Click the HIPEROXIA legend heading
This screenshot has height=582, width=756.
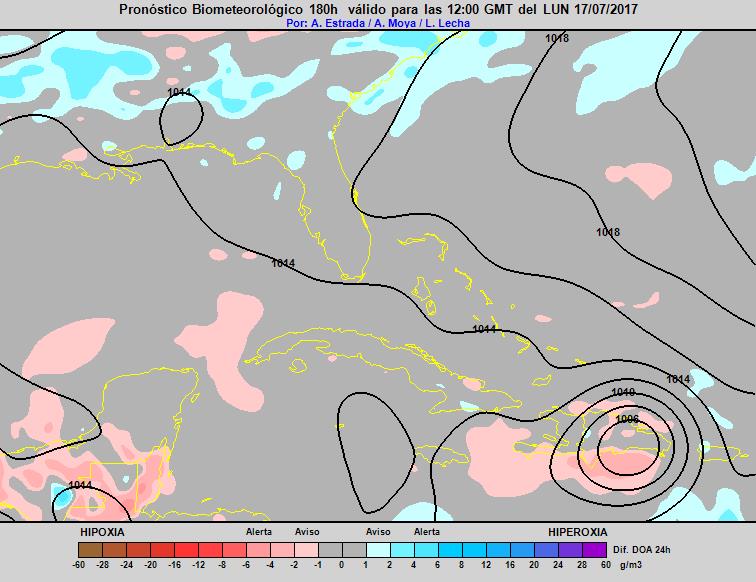coord(578,532)
